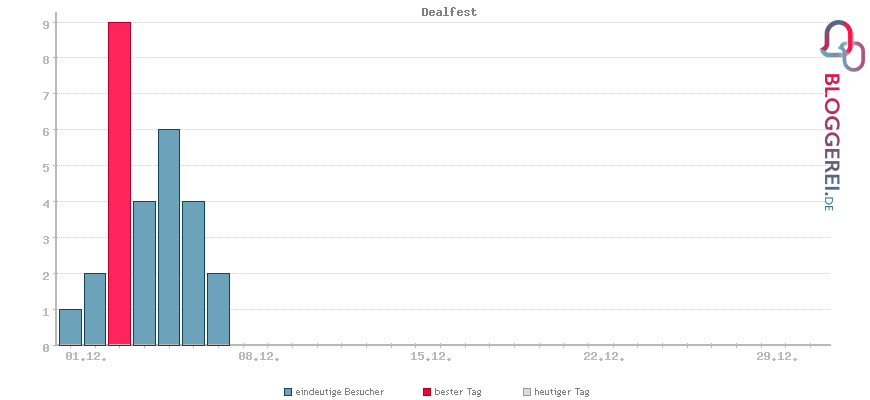Click the grey 'heutiger Tag' legend swatch
870x400 pixels.
pyautogui.click(x=526, y=392)
